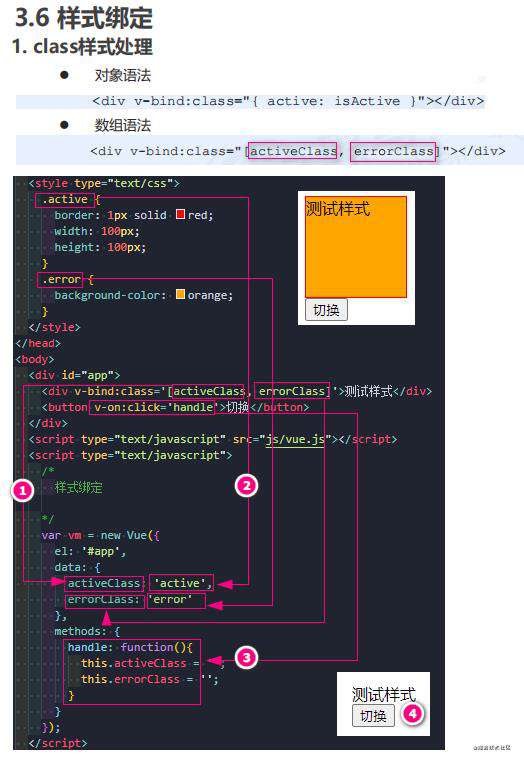Image resolution: width=524 pixels, height=763 pixels.
Task: Select the heading 3.6 样式绑定
Action: click(x=84, y=18)
